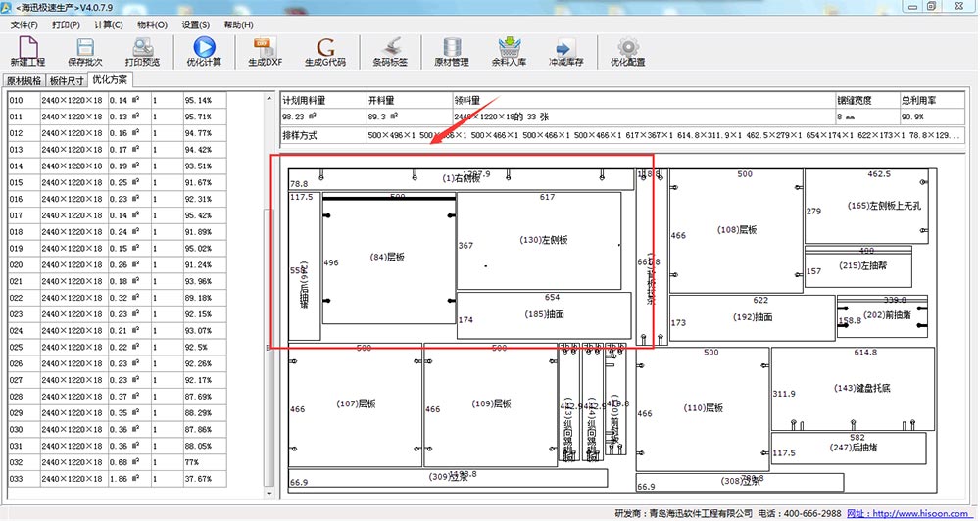Switch to the 板件尺寸 tab
980x521 pixels.
pos(66,81)
